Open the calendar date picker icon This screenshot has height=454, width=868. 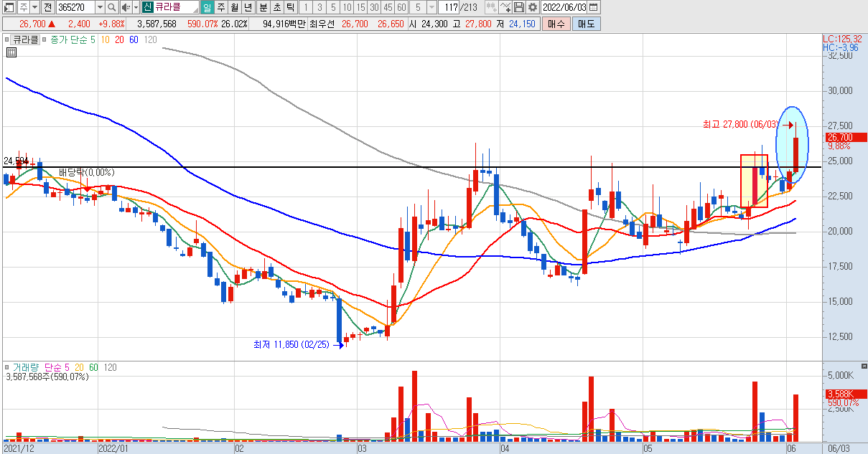[593, 7]
